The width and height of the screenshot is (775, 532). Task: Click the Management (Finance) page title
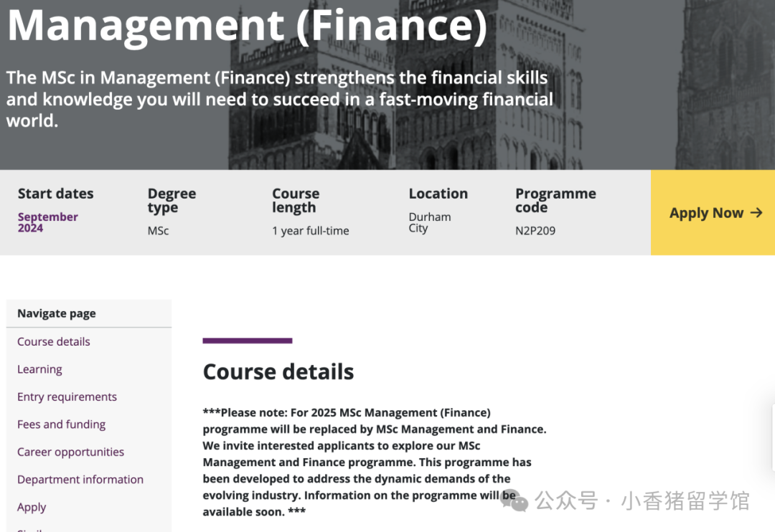tap(248, 25)
